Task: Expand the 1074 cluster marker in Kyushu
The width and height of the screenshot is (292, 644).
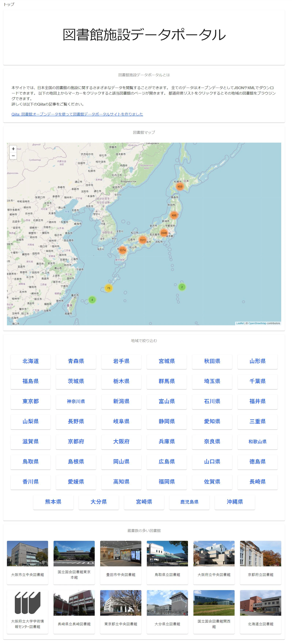Action: 123,250
